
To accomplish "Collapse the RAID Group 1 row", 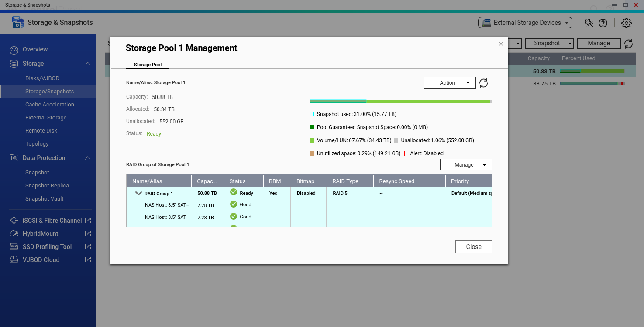I will (x=138, y=194).
